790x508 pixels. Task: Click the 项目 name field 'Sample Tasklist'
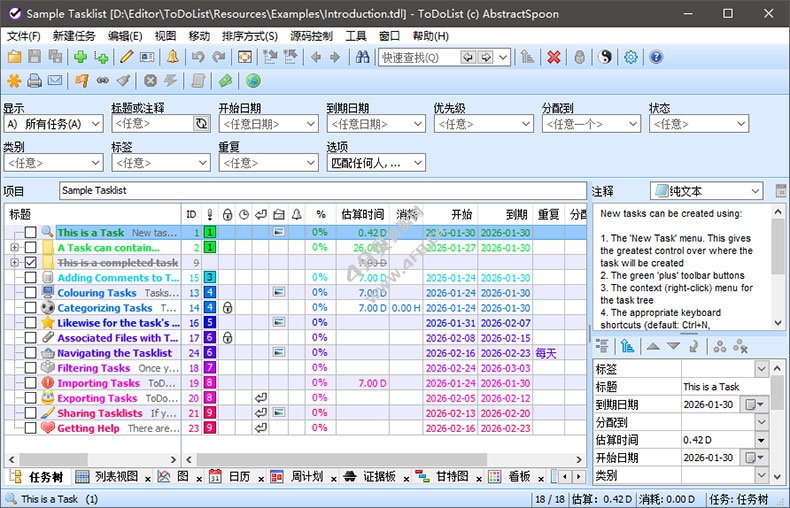point(322,190)
